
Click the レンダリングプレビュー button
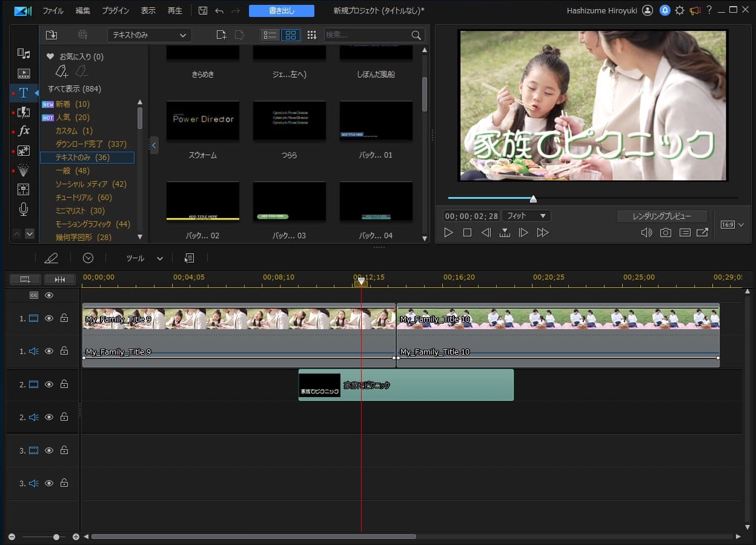(661, 216)
